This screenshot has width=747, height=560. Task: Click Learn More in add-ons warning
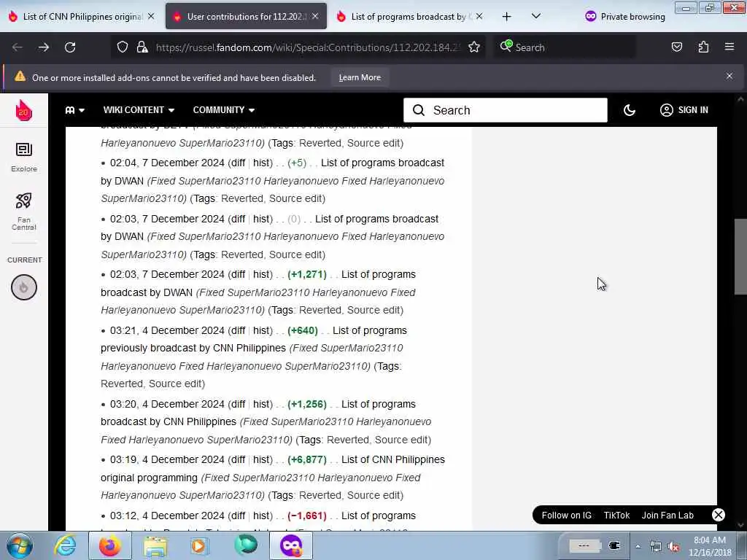(x=360, y=77)
